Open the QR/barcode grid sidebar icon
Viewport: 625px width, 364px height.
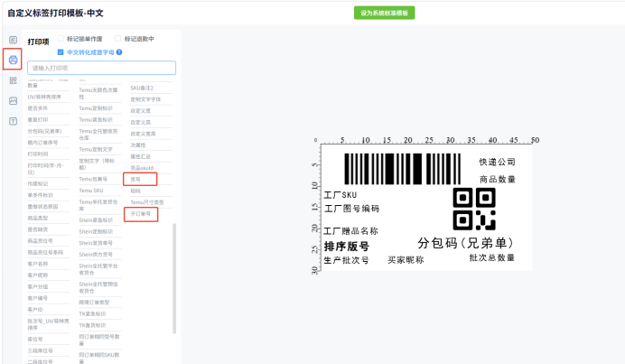13,80
